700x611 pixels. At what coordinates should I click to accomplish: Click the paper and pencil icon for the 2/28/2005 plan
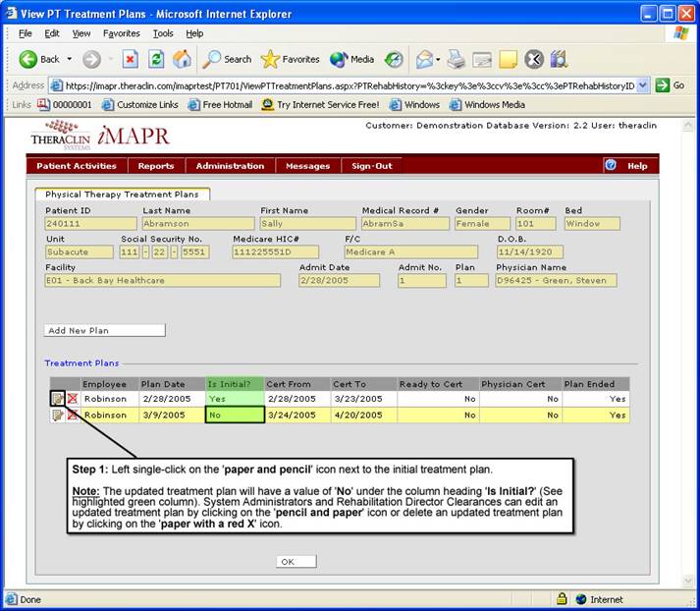click(x=58, y=399)
